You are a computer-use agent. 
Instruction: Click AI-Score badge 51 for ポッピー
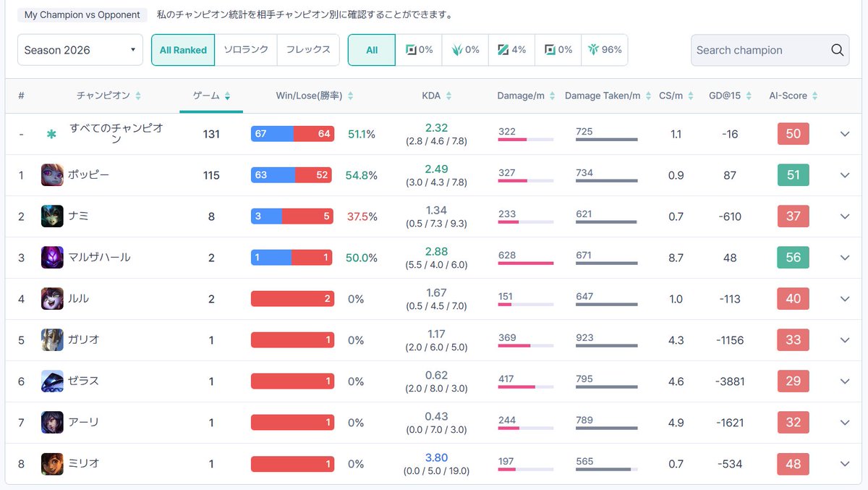[793, 175]
